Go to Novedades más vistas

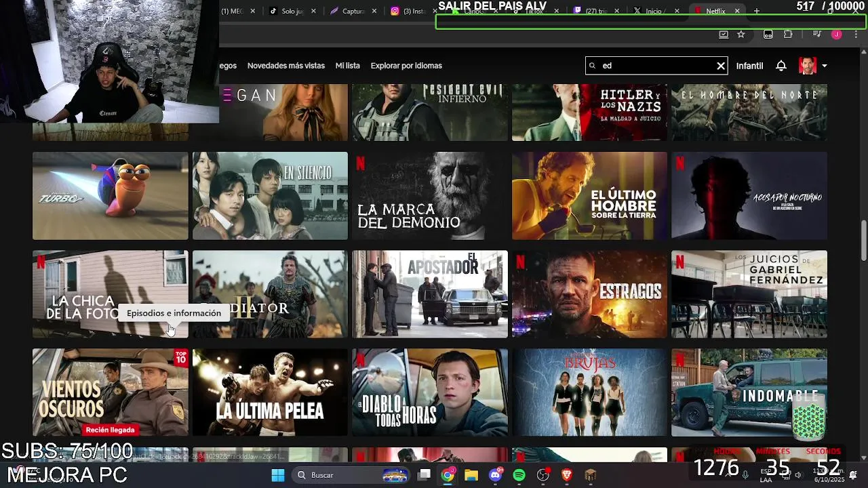point(286,66)
